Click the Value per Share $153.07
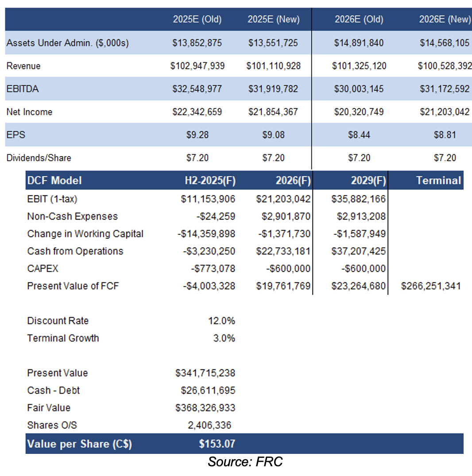This screenshot has height=476, width=472. 217,444
